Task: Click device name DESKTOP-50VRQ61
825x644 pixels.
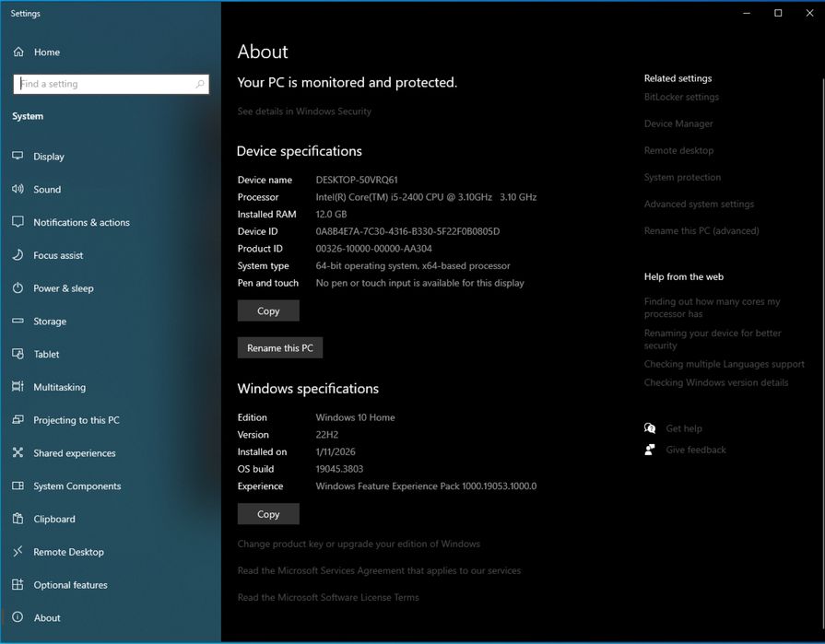Action: pyautogui.click(x=357, y=180)
